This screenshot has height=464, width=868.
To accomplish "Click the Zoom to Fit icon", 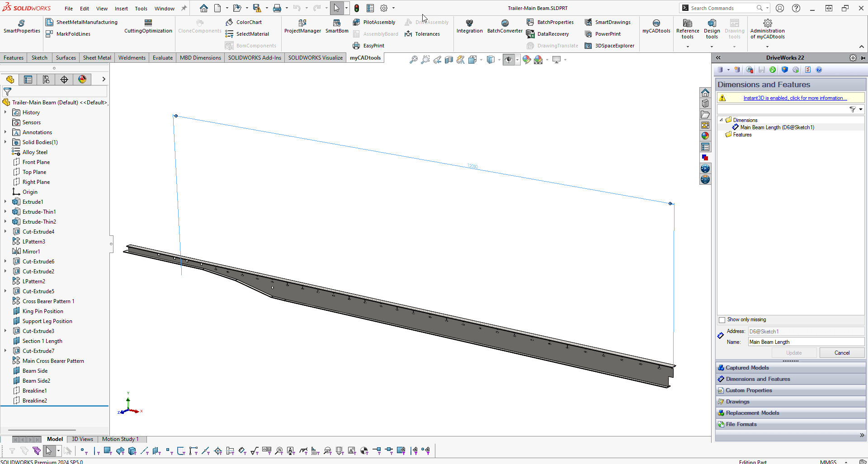I will click(x=413, y=60).
